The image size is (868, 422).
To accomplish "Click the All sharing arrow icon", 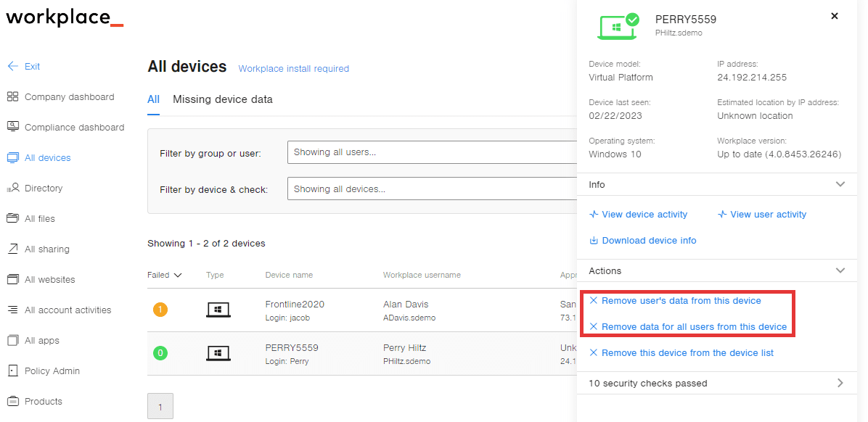I will (13, 249).
